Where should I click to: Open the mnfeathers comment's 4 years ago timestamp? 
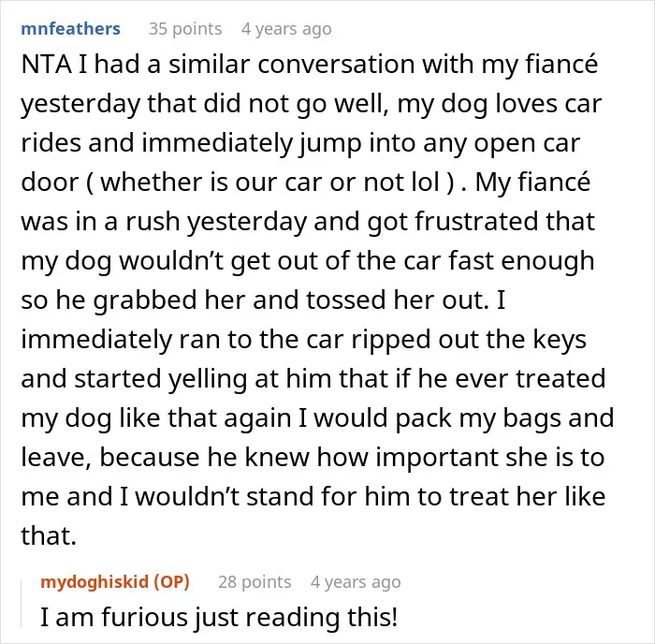coord(286,29)
